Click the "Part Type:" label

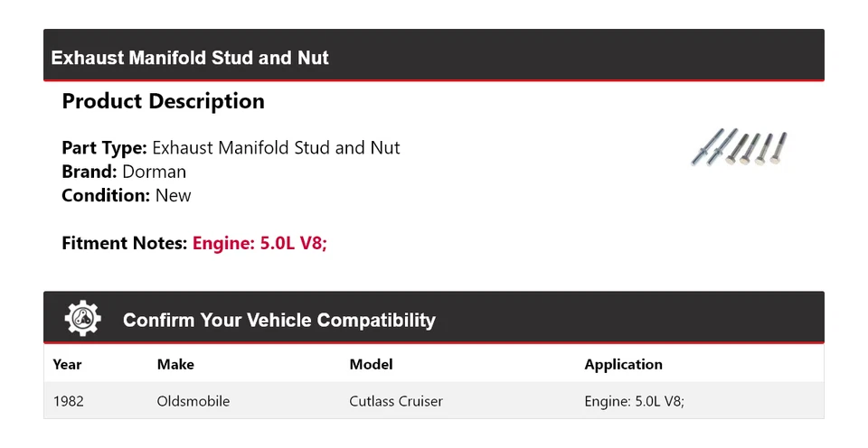coord(104,147)
